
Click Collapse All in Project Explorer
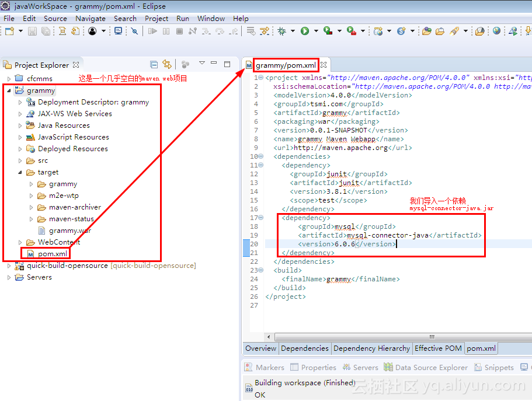point(154,64)
